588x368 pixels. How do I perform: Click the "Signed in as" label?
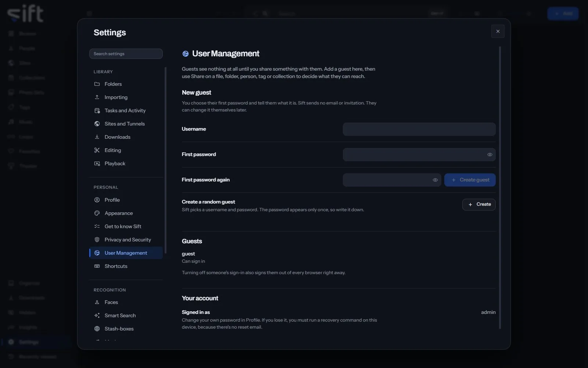[x=196, y=312]
